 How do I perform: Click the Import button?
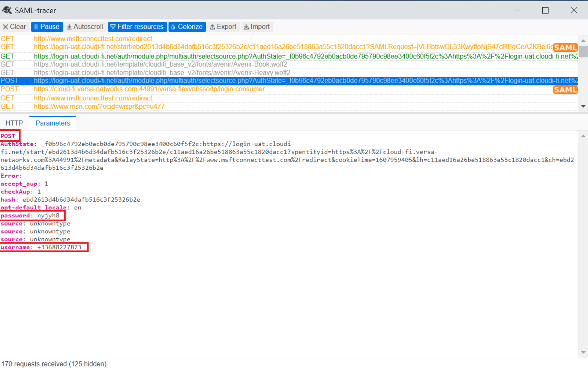click(257, 27)
